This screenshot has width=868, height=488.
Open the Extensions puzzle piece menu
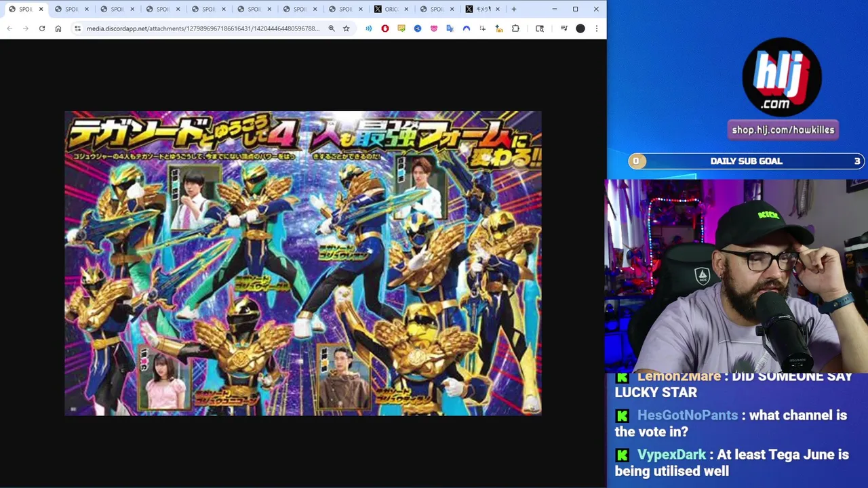coord(515,28)
